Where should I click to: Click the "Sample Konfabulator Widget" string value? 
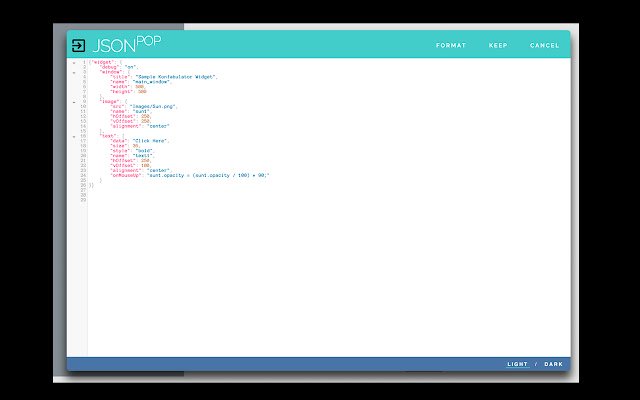[x=176, y=77]
